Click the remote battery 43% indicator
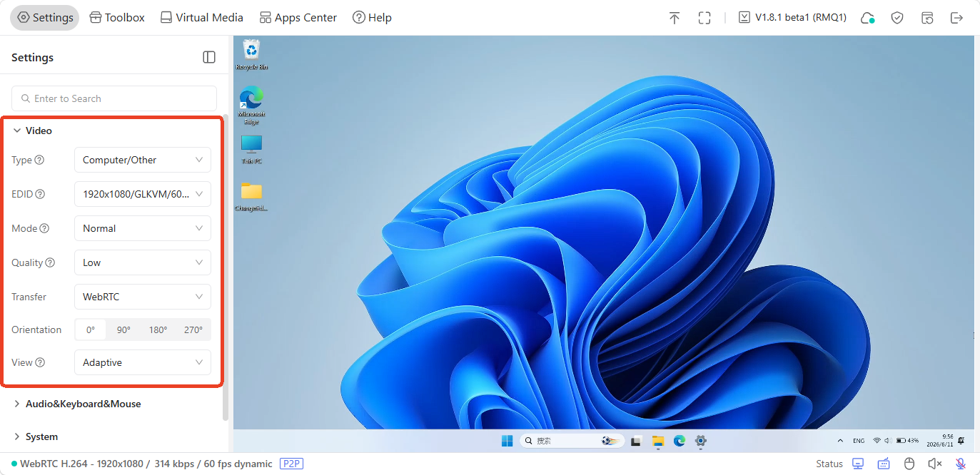Screen dimensions: 980x475 [908, 441]
